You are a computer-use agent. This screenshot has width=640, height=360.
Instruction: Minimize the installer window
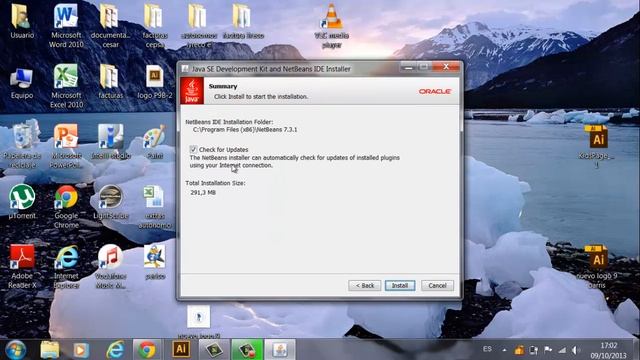point(408,67)
